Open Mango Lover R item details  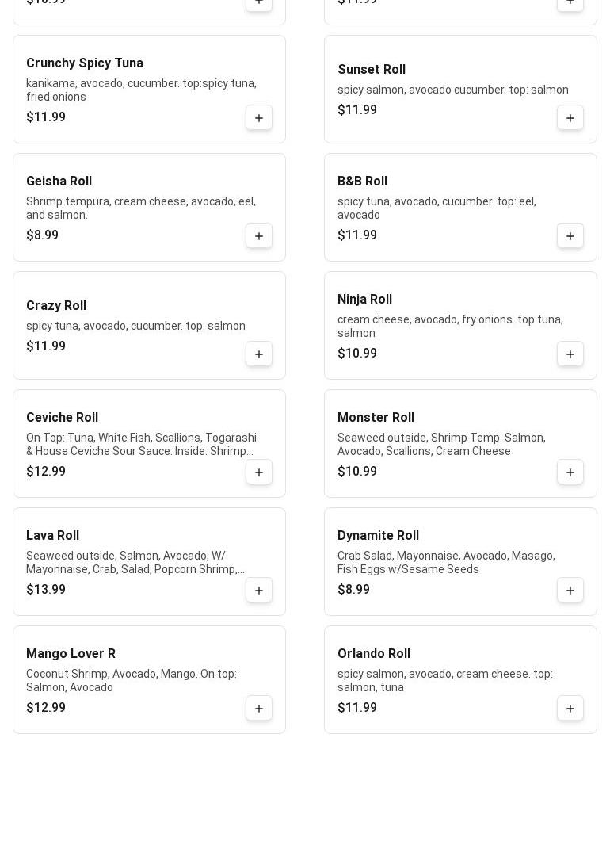[71, 654]
